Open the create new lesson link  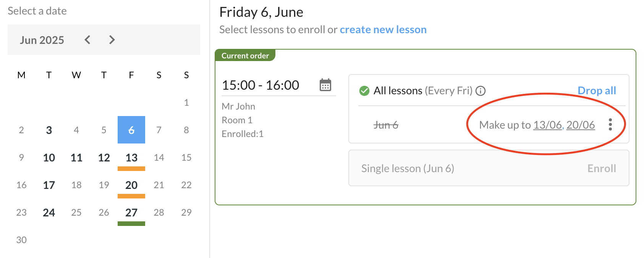[x=383, y=29]
